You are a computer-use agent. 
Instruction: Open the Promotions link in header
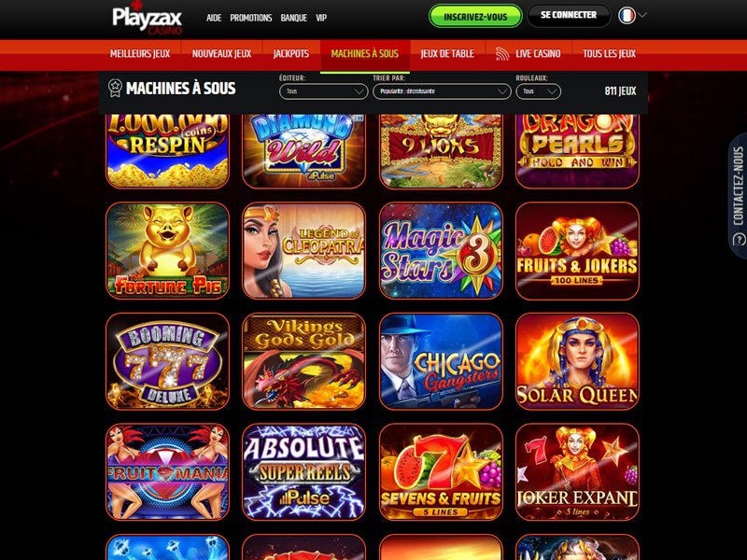coord(250,18)
